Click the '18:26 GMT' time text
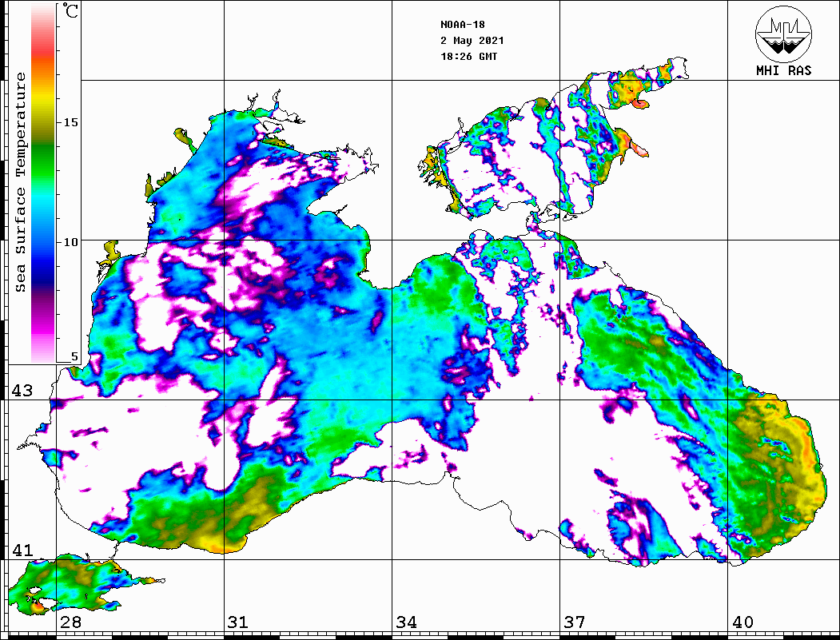840x640 pixels. [468, 57]
